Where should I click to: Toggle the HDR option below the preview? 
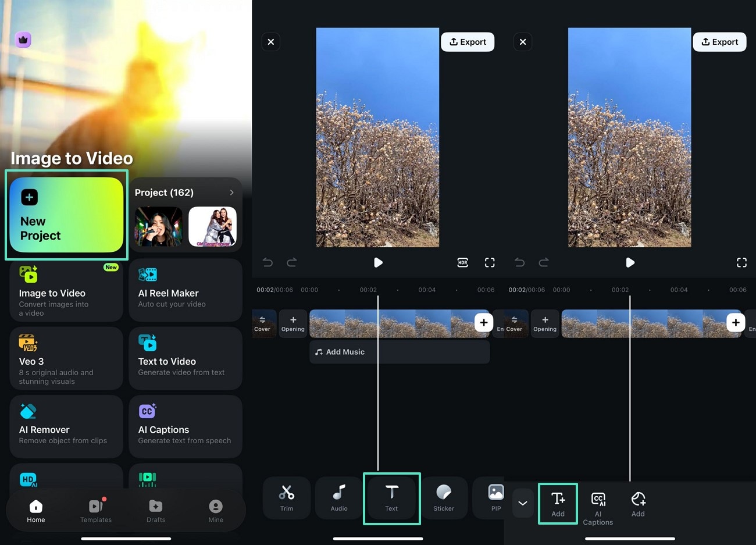point(462,262)
